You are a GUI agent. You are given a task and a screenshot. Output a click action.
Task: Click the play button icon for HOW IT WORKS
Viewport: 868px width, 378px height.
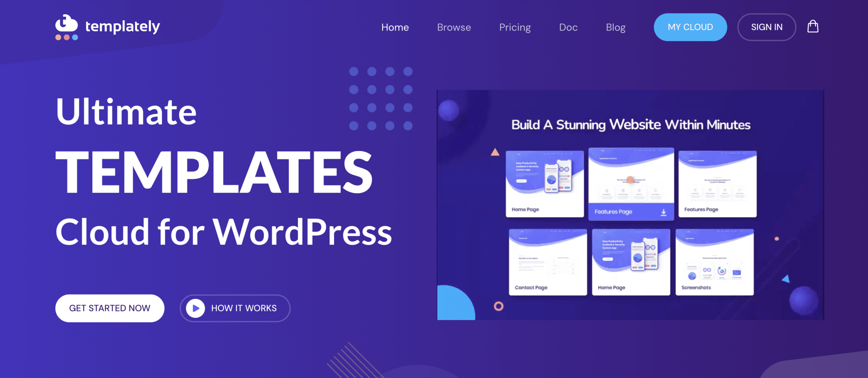tap(197, 308)
